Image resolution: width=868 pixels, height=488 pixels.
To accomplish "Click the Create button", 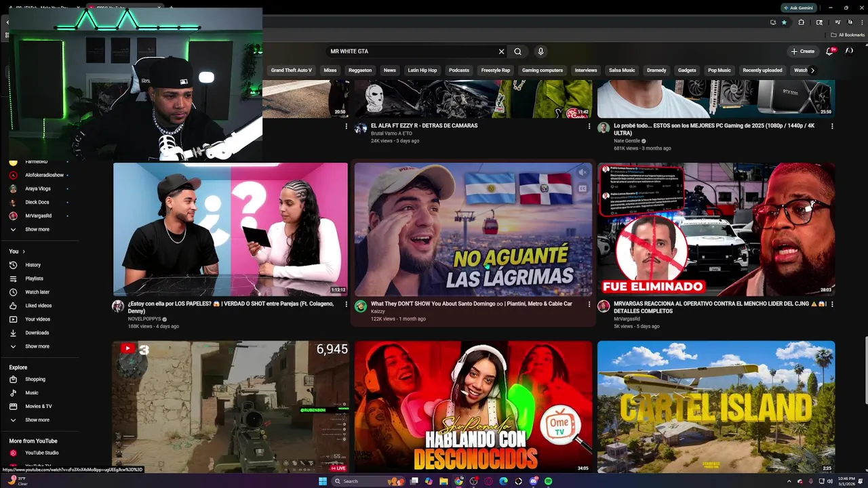I will pyautogui.click(x=803, y=52).
